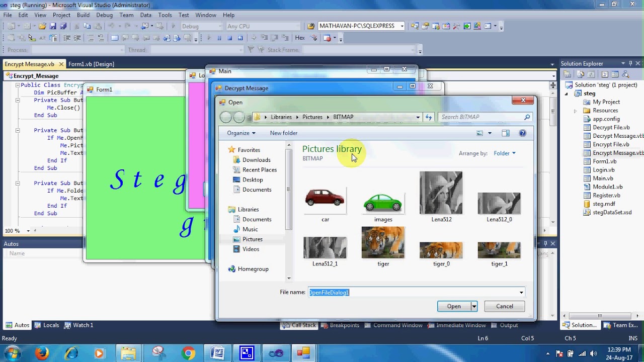This screenshot has width=644, height=362.
Task: Collapse the Public Class code region
Action: [17, 85]
